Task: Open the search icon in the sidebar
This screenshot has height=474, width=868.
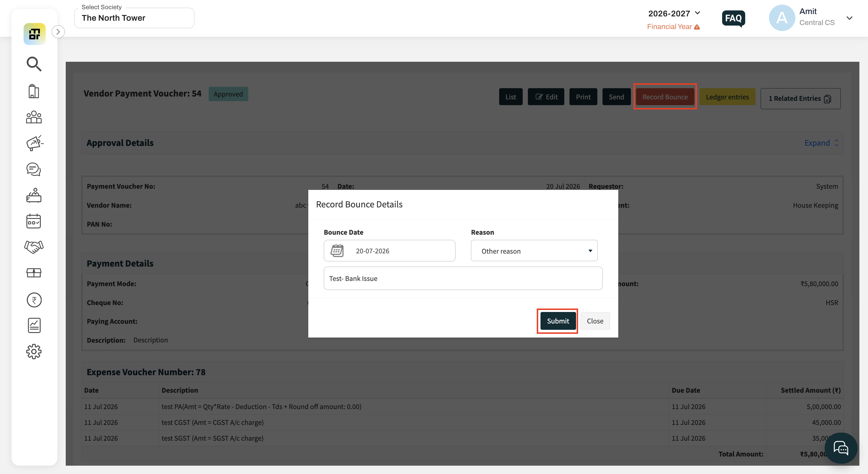Action: (34, 64)
